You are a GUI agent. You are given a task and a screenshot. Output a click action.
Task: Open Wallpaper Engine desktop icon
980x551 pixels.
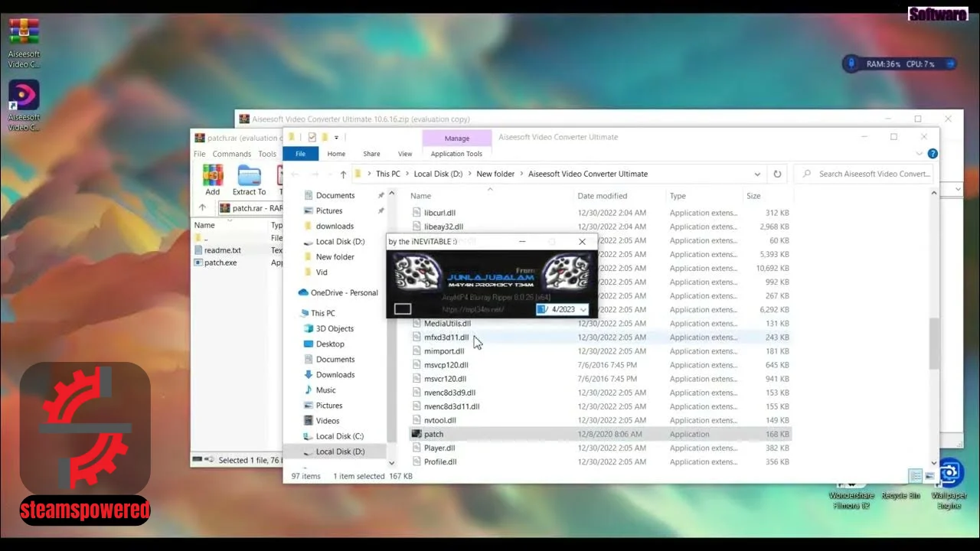[x=949, y=484]
